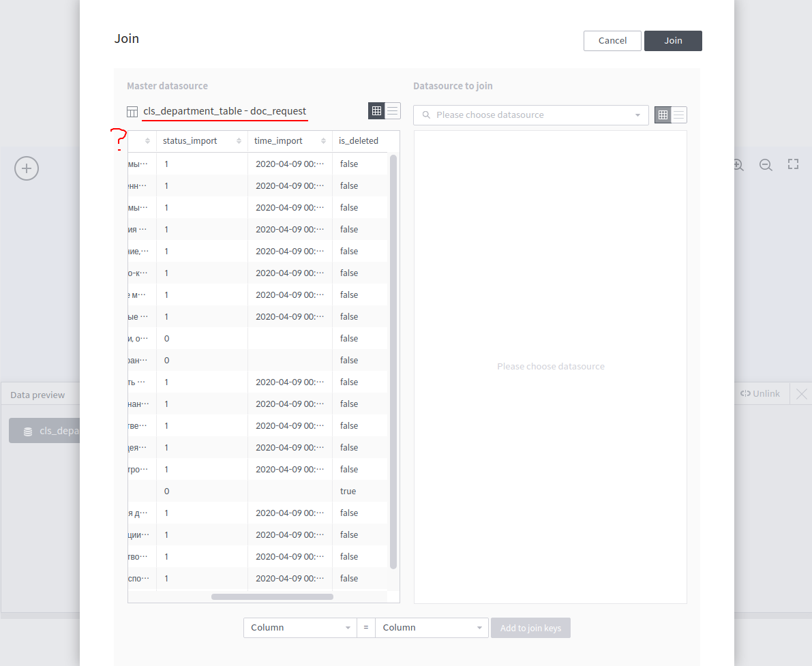Screen dimensions: 812x666
Task: Switch master datasource to list view
Action: click(393, 111)
